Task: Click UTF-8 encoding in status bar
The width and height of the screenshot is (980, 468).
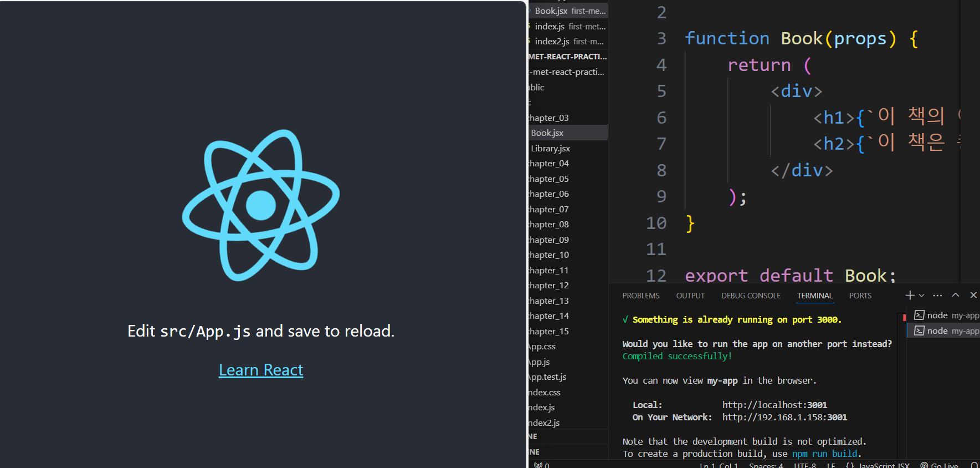Action: point(805,465)
